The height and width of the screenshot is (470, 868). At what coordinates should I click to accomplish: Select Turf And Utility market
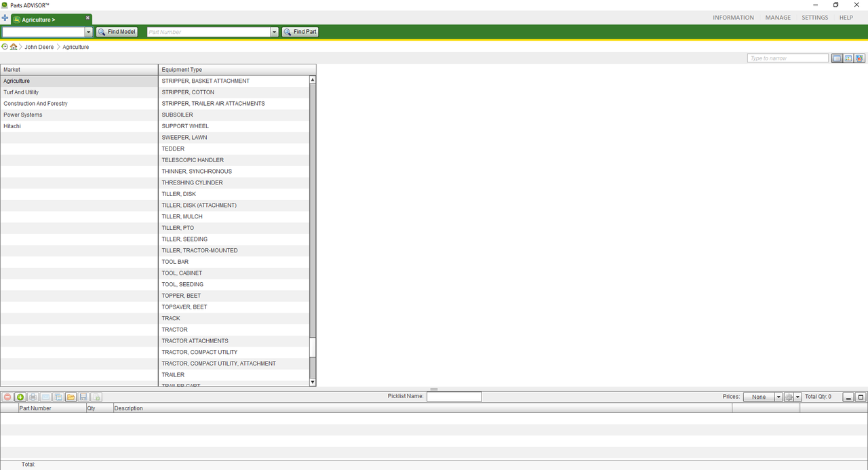tap(79, 92)
